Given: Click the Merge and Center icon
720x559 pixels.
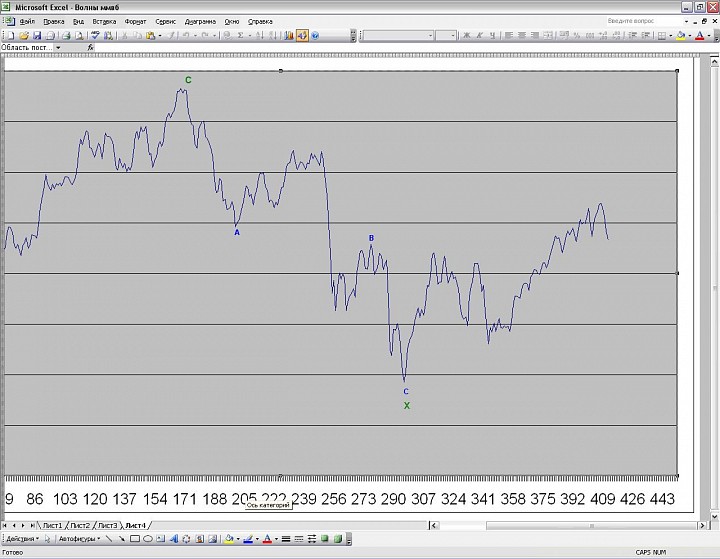Looking at the screenshot, I should tap(548, 35).
